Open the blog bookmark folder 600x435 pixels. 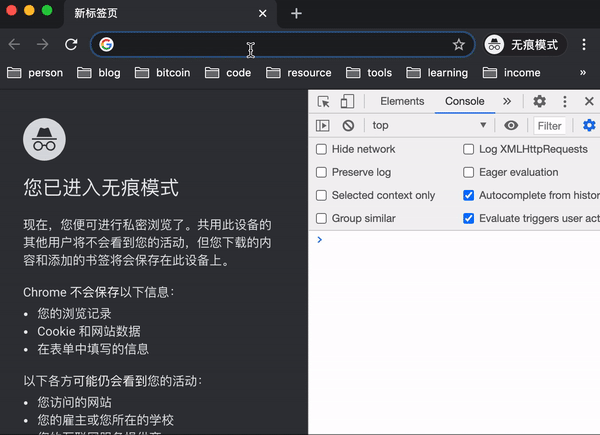click(x=99, y=73)
